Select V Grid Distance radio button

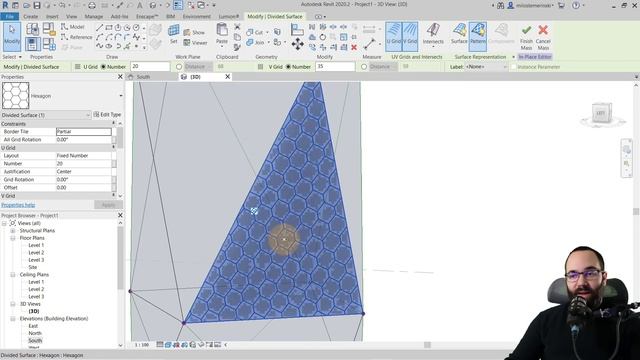(364, 67)
